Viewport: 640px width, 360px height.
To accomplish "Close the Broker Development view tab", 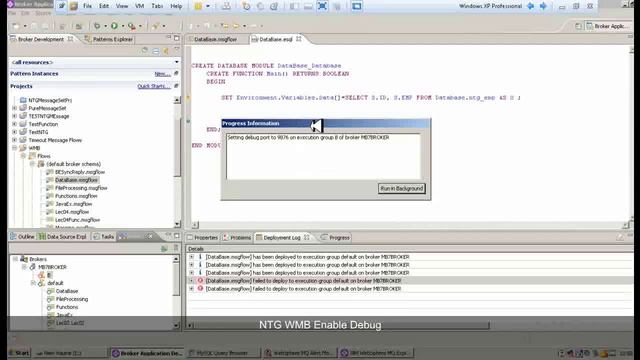I will (70, 39).
